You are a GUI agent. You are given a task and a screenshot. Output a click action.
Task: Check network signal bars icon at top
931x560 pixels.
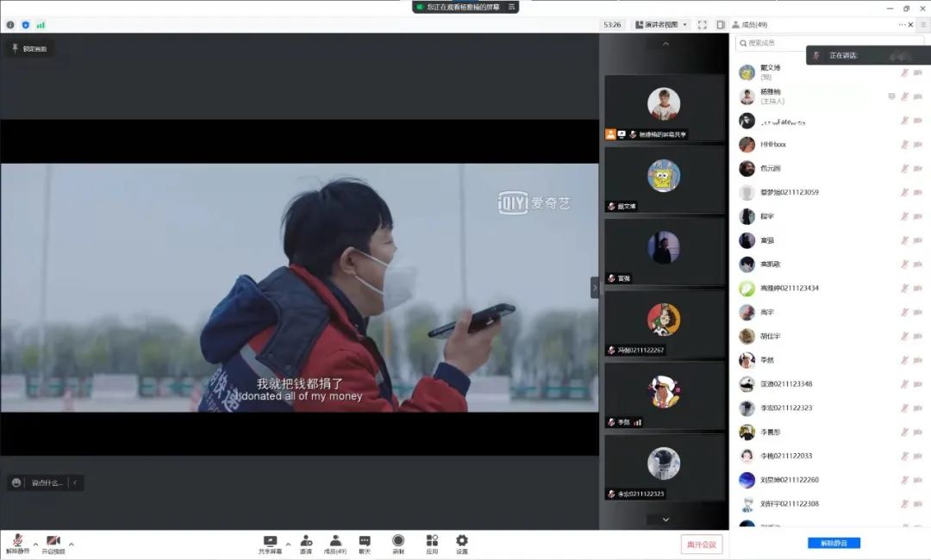click(41, 24)
